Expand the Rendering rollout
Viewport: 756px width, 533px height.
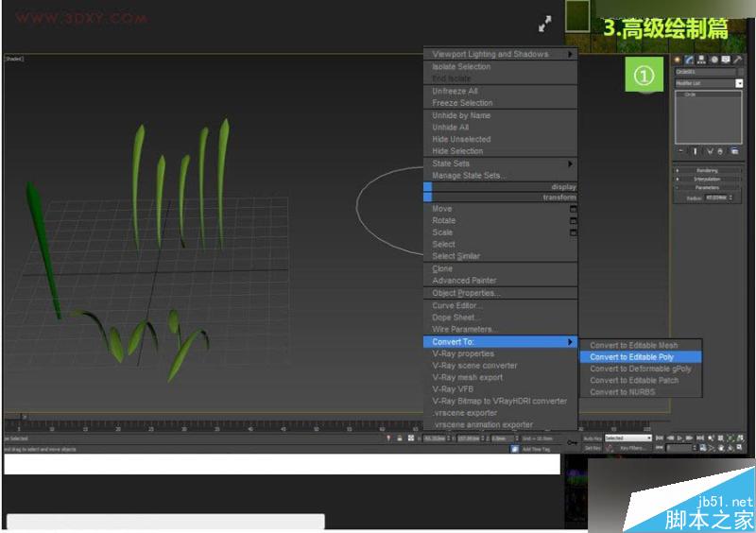[707, 171]
